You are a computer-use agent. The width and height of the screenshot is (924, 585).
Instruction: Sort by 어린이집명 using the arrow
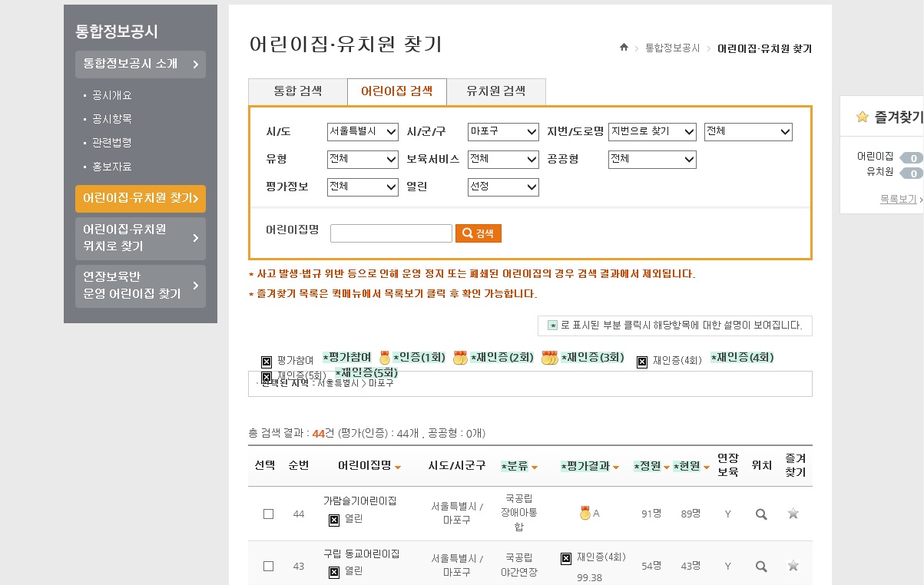(x=397, y=468)
